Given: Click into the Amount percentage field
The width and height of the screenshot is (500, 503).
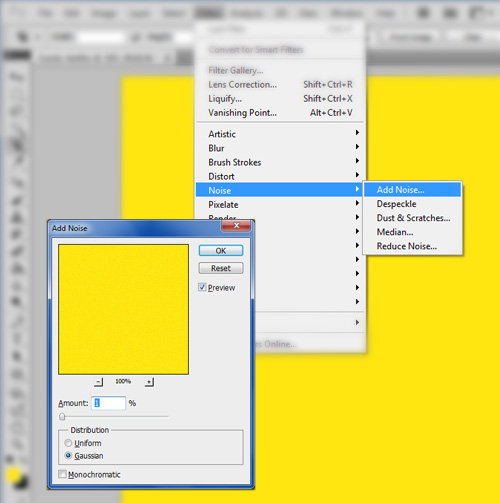Looking at the screenshot, I should (x=109, y=403).
